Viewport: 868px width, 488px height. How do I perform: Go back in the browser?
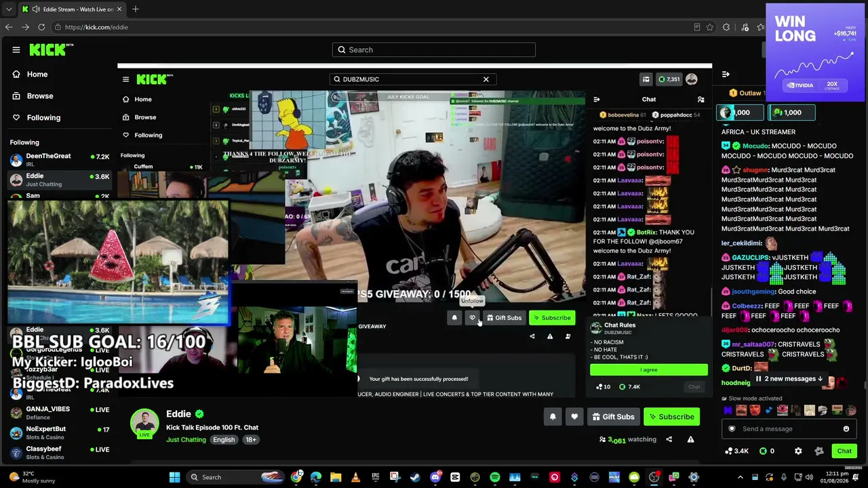pos(9,27)
